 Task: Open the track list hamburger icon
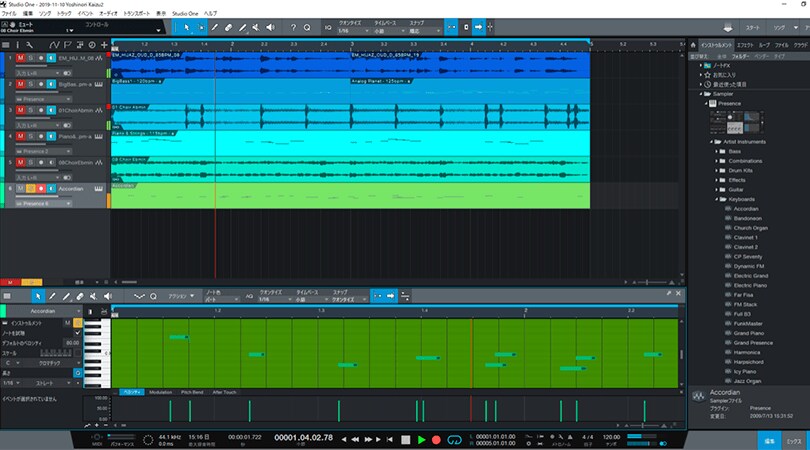(x=6, y=45)
